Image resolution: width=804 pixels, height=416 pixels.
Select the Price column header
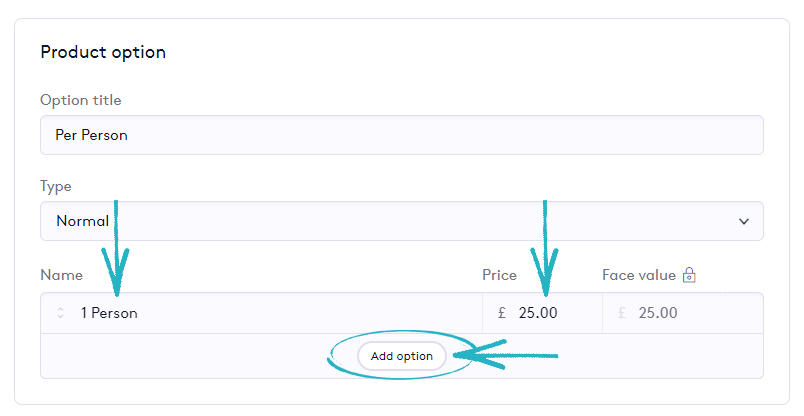[499, 275]
